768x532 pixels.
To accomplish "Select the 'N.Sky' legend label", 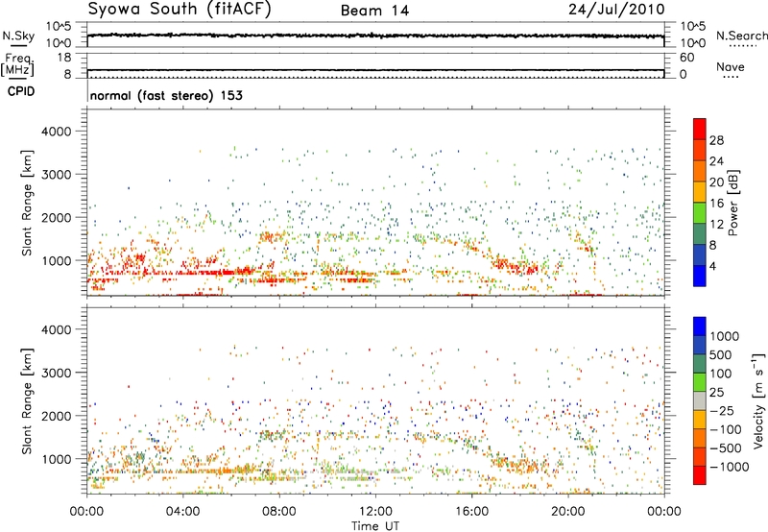I will tap(18, 36).
